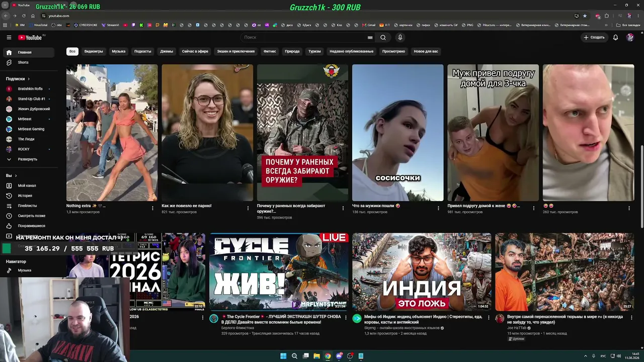
Task: Bookmark this page with the star icon
Action: pos(585,16)
